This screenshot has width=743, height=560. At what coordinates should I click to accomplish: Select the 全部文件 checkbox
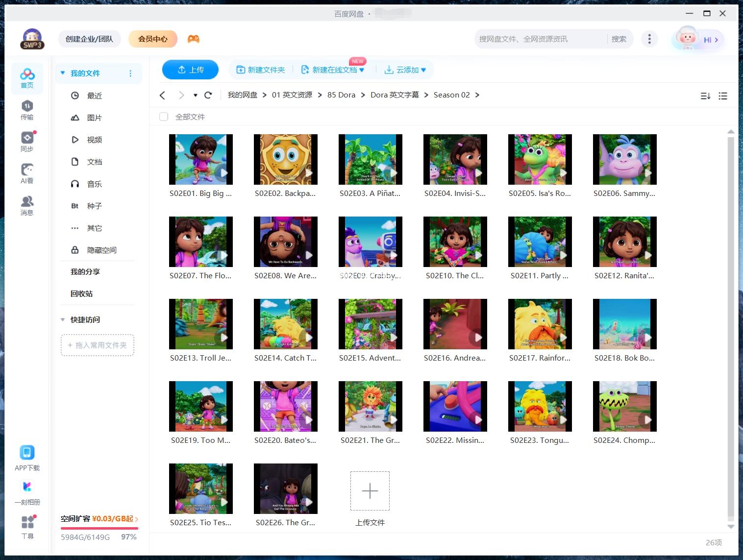pyautogui.click(x=163, y=117)
